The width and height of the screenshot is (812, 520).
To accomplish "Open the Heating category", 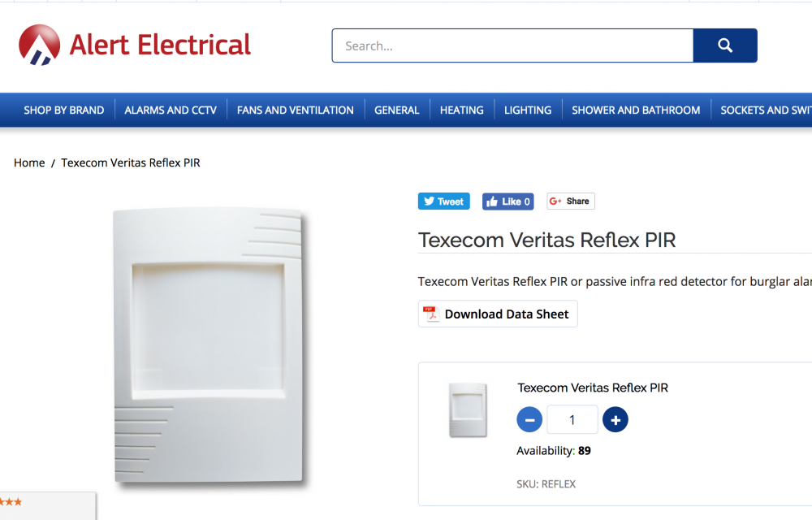I will [x=461, y=110].
